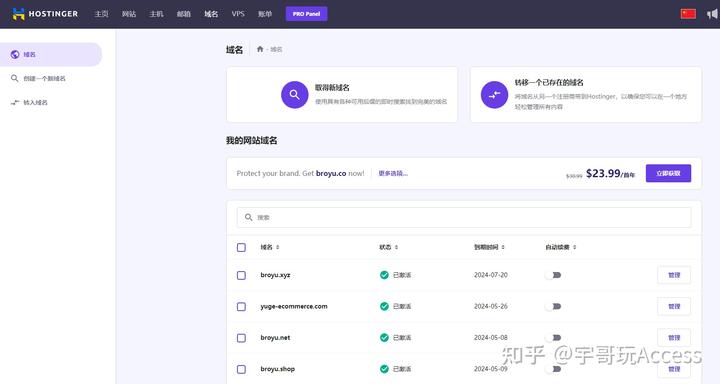Toggle auto-renew for broyu.shop
The width and height of the screenshot is (720, 384).
[553, 369]
